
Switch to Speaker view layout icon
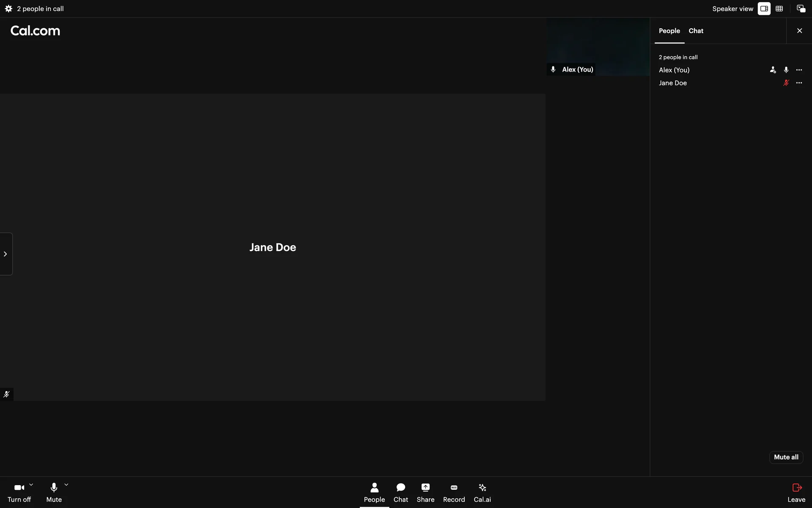tap(764, 8)
